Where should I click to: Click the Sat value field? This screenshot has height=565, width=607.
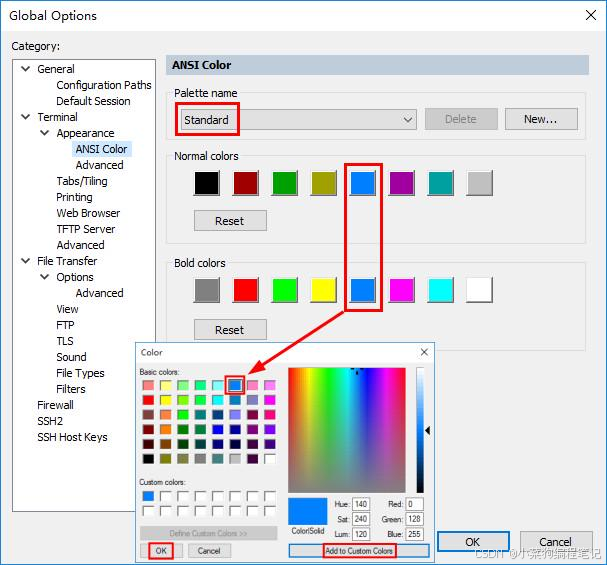[361, 519]
